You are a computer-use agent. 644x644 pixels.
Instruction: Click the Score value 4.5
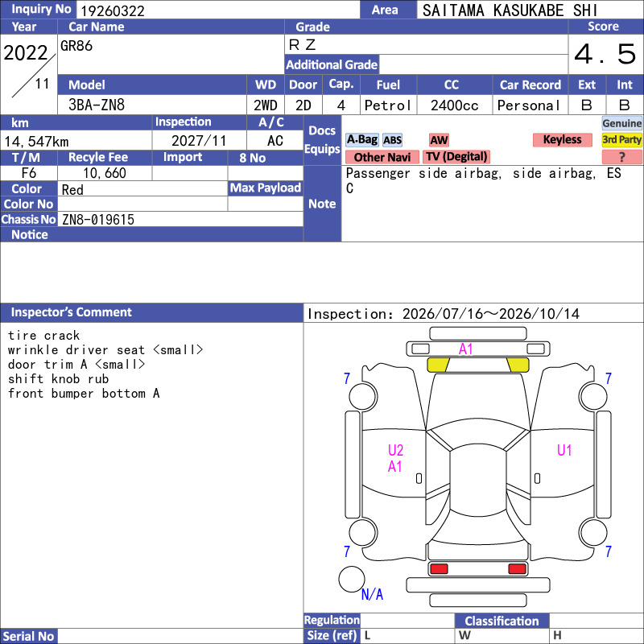605,54
